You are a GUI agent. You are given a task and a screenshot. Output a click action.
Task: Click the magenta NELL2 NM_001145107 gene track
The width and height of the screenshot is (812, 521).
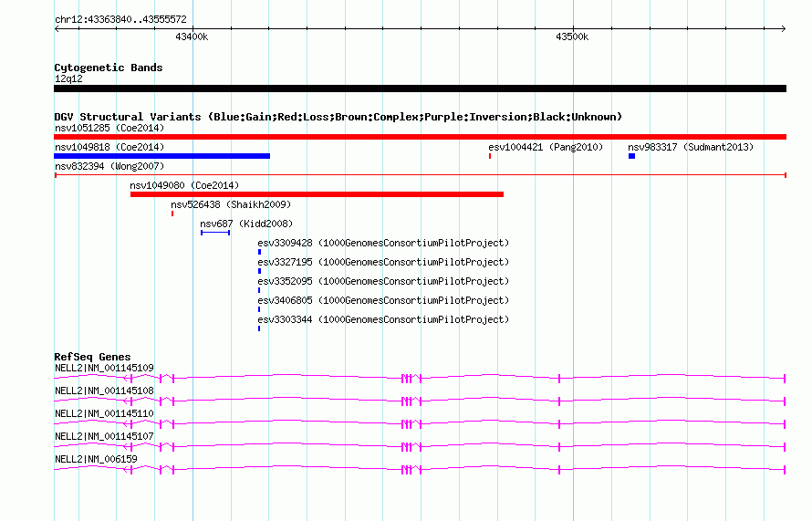click(x=420, y=447)
